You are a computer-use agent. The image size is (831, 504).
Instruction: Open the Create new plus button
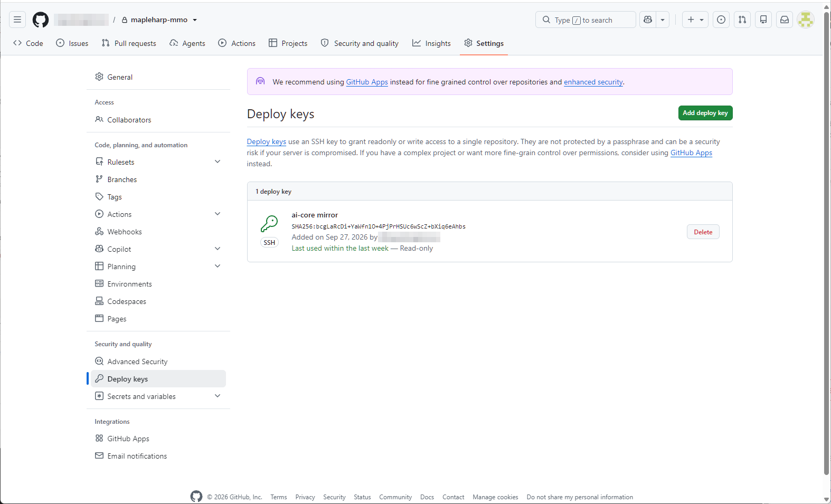[695, 20]
